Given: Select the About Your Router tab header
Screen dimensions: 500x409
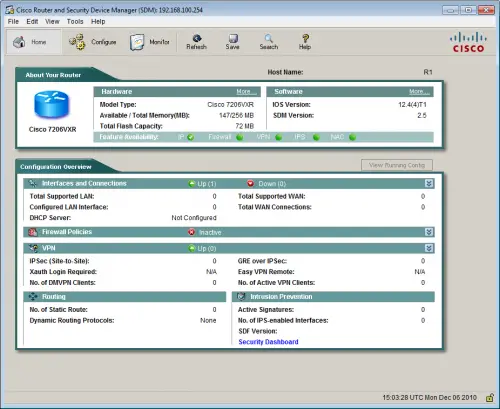Looking at the screenshot, I should click(53, 75).
